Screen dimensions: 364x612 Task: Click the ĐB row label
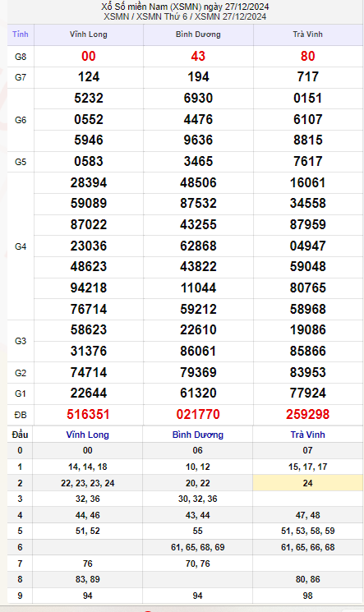click(x=21, y=415)
